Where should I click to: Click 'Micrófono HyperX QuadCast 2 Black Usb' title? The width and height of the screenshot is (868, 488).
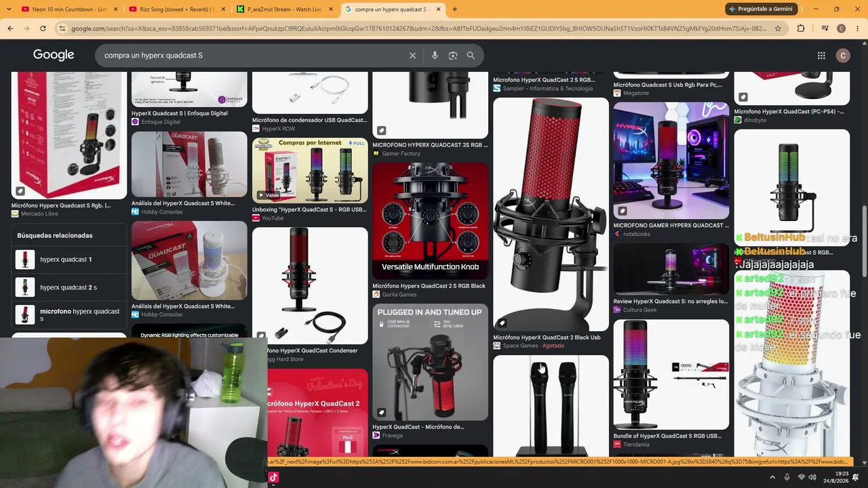click(547, 338)
